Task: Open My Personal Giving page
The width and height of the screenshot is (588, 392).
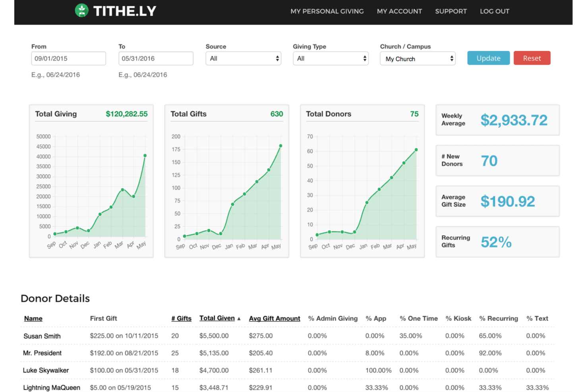Action: point(327,12)
